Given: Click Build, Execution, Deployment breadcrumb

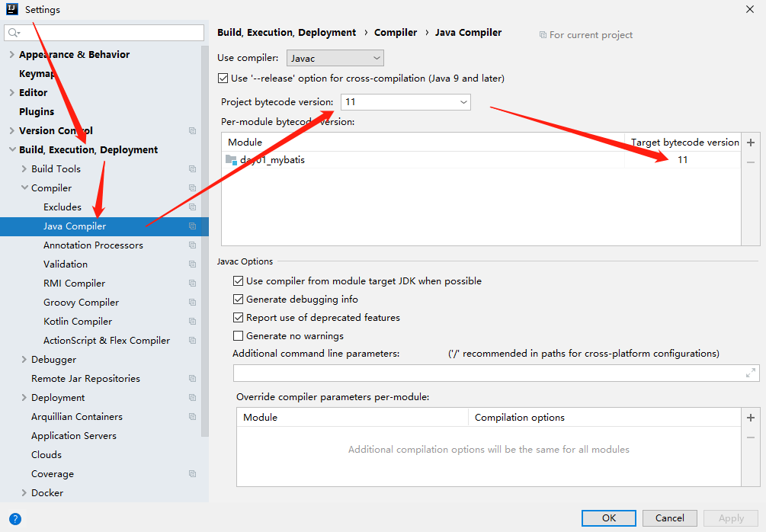Looking at the screenshot, I should pos(287,33).
